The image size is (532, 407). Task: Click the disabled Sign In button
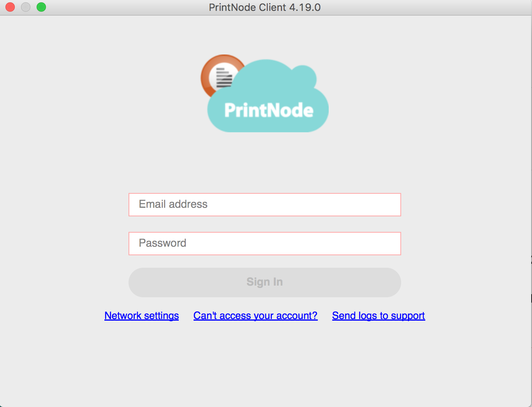265,282
